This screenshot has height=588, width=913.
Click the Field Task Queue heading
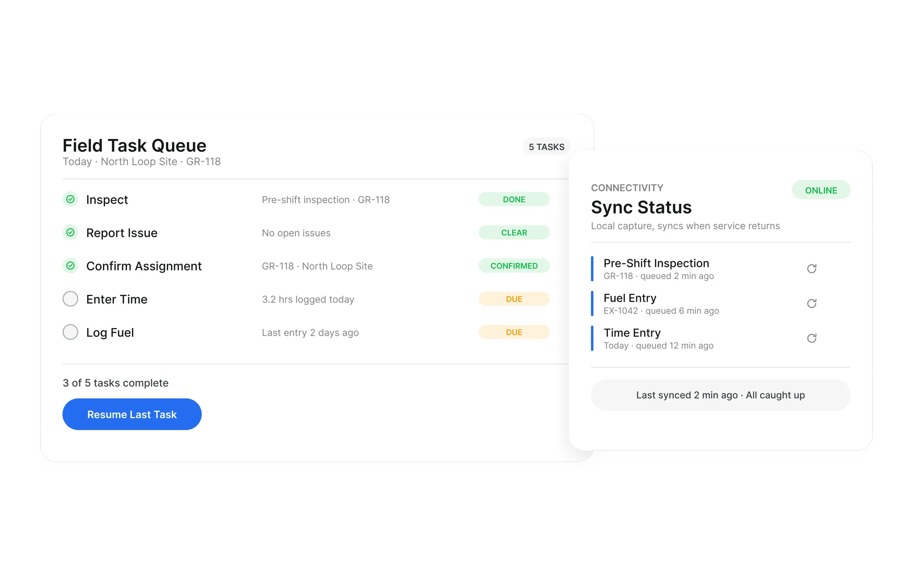point(134,145)
